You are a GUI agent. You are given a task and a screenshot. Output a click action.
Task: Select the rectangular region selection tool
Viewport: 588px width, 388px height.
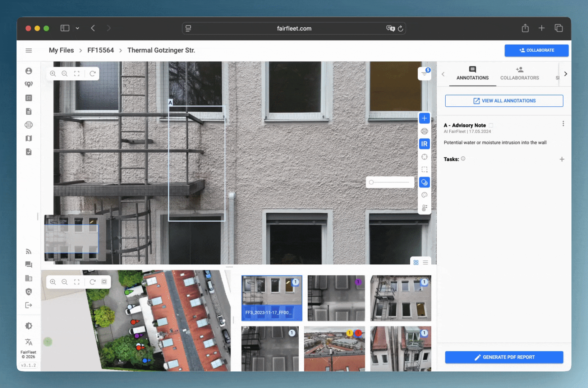tap(424, 169)
